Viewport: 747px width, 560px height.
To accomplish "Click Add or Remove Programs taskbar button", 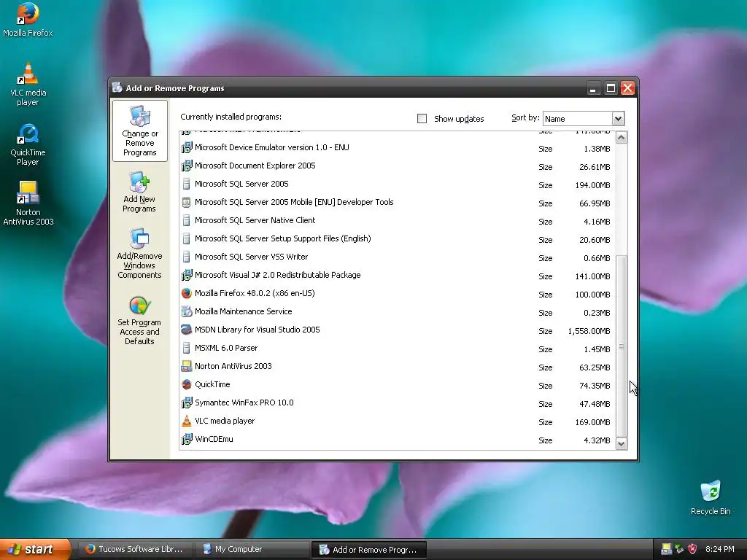I will click(368, 550).
